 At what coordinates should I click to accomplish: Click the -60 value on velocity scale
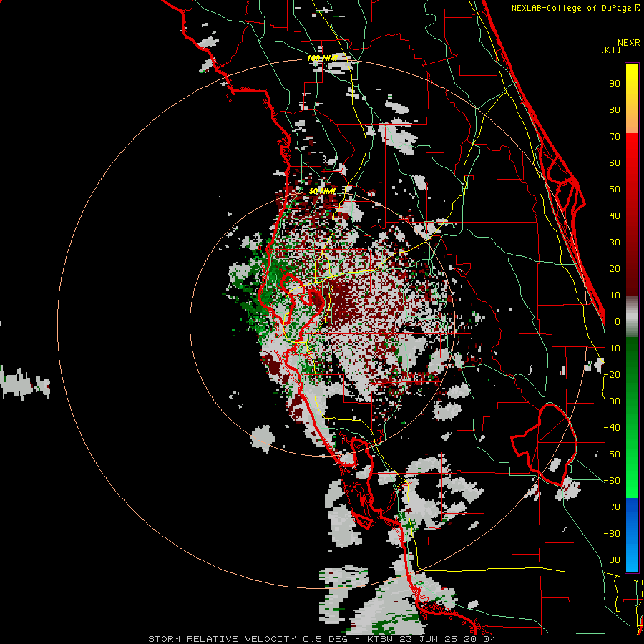612,481
